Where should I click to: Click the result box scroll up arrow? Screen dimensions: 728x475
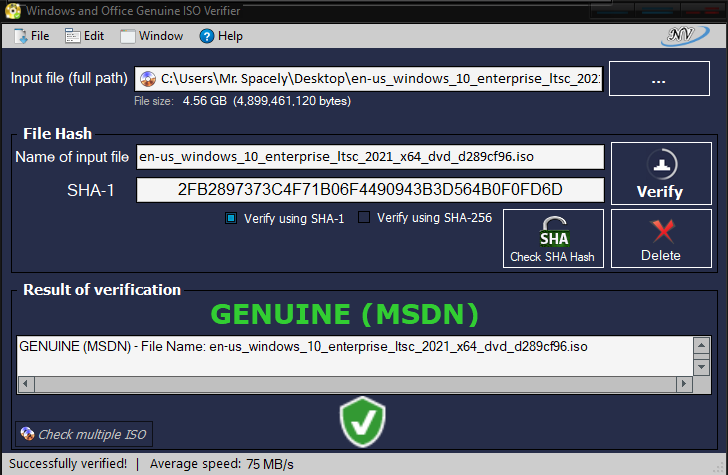(x=701, y=345)
